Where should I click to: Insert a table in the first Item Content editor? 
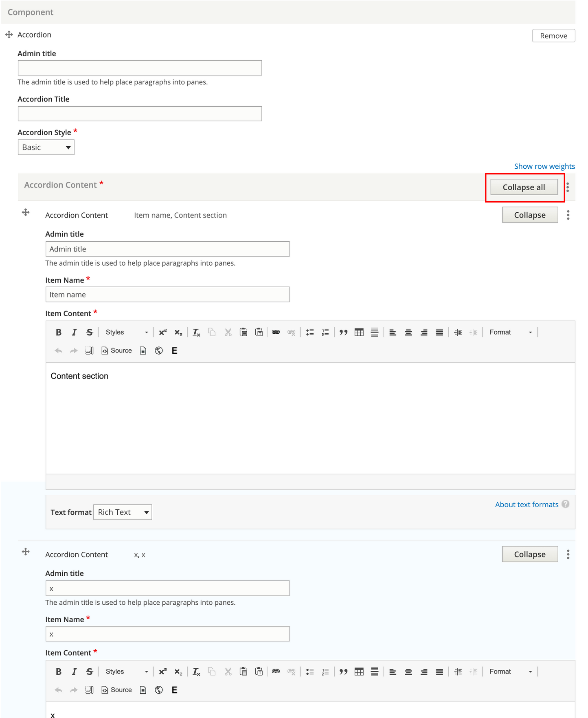(x=359, y=333)
